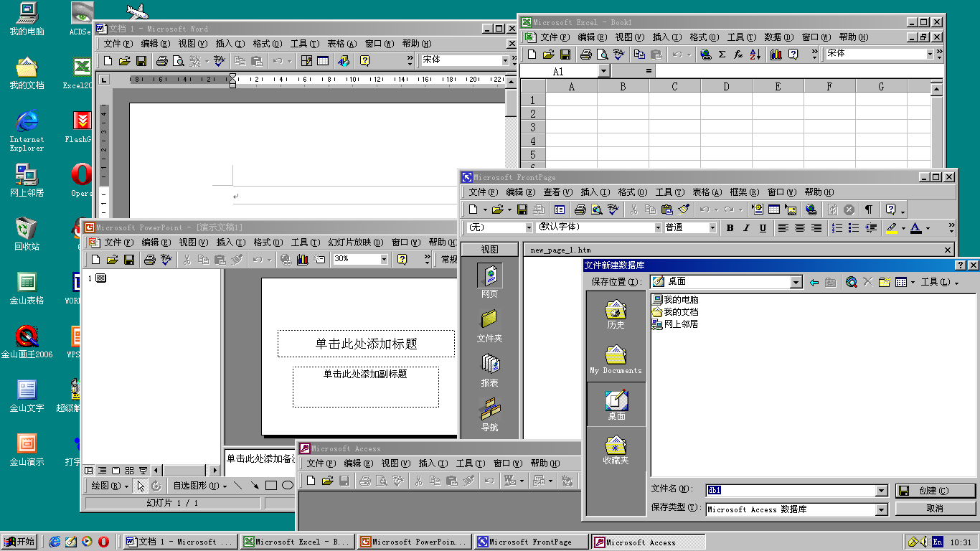The height and width of the screenshot is (551, 980).
Task: Open the 宋体 font dropdown in Word
Action: coord(505,60)
